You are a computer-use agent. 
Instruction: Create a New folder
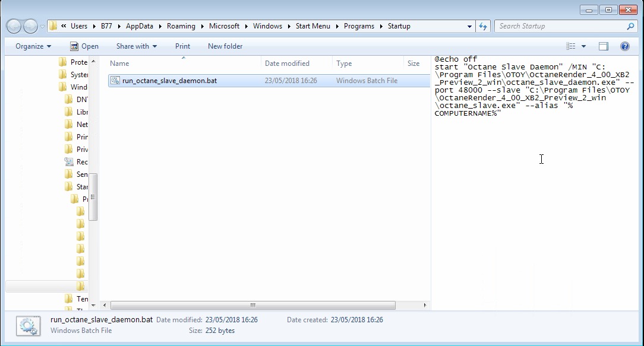tap(225, 46)
